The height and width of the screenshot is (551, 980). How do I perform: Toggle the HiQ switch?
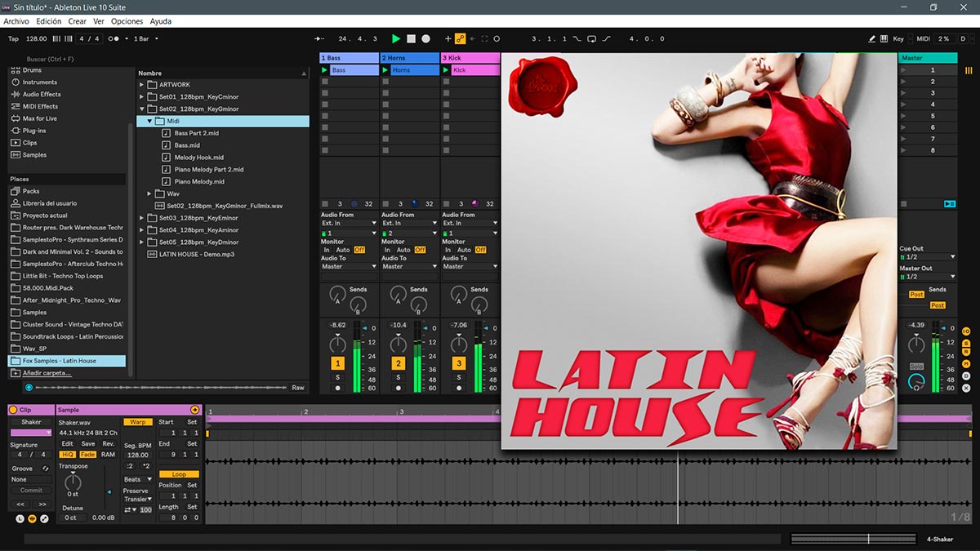(x=68, y=455)
